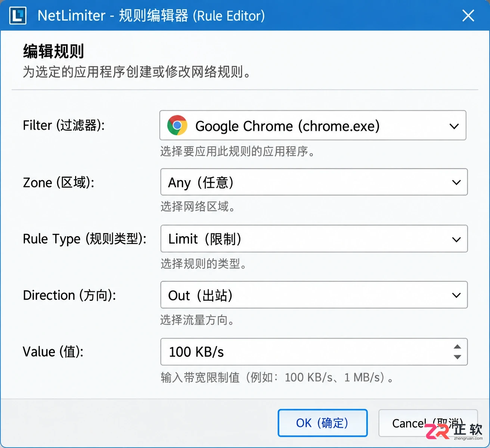The width and height of the screenshot is (490, 448).
Task: Click the hint text 选择流量方向
Action: pyautogui.click(x=198, y=320)
